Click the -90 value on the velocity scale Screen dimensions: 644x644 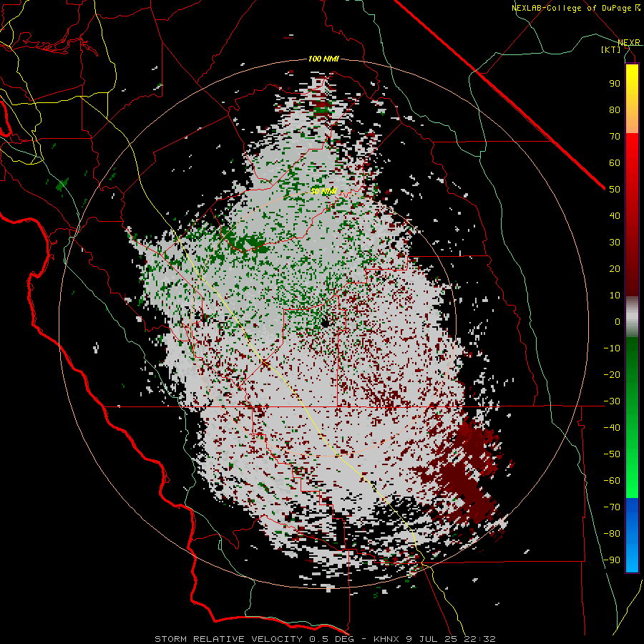tap(612, 560)
